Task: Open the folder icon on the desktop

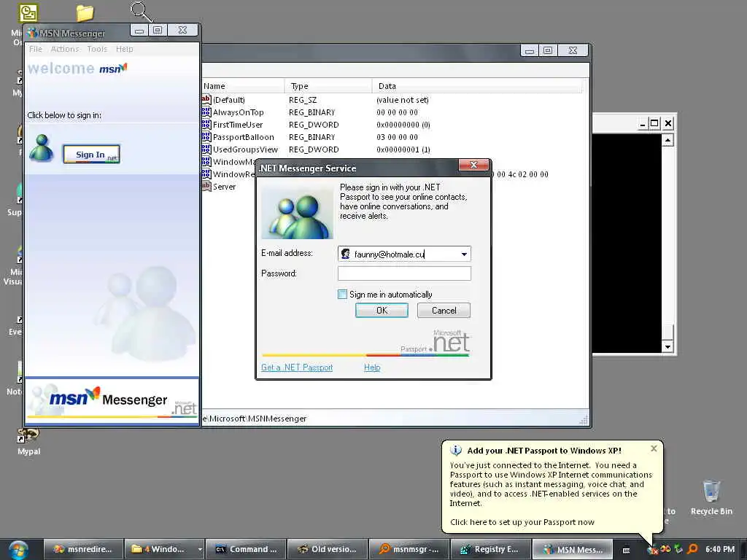Action: pyautogui.click(x=85, y=13)
